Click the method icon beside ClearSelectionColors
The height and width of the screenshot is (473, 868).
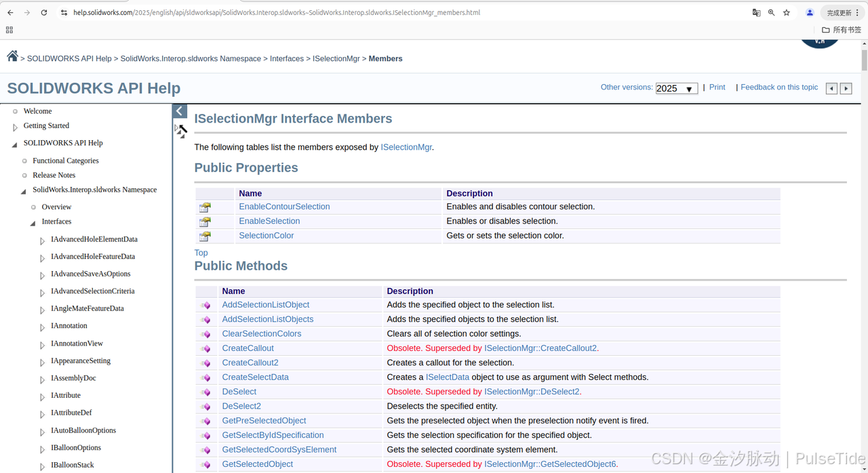coord(205,334)
